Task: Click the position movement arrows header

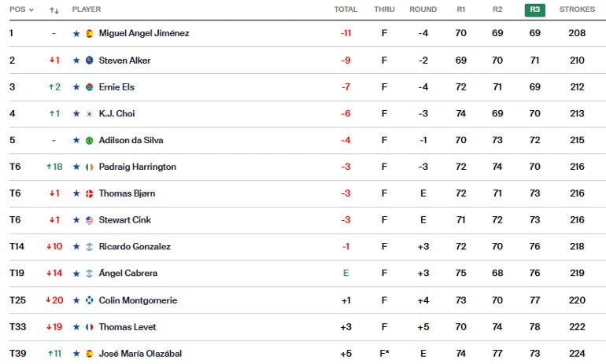Action: (x=54, y=10)
